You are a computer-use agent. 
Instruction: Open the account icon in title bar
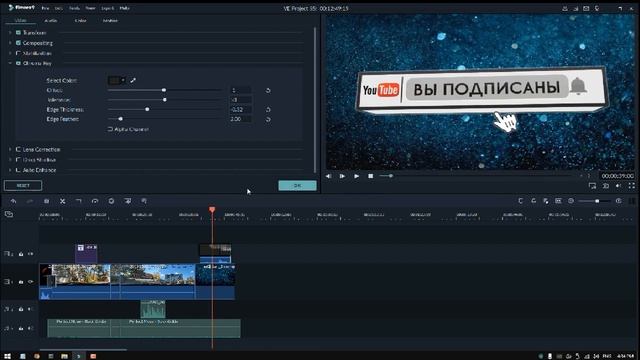click(565, 8)
